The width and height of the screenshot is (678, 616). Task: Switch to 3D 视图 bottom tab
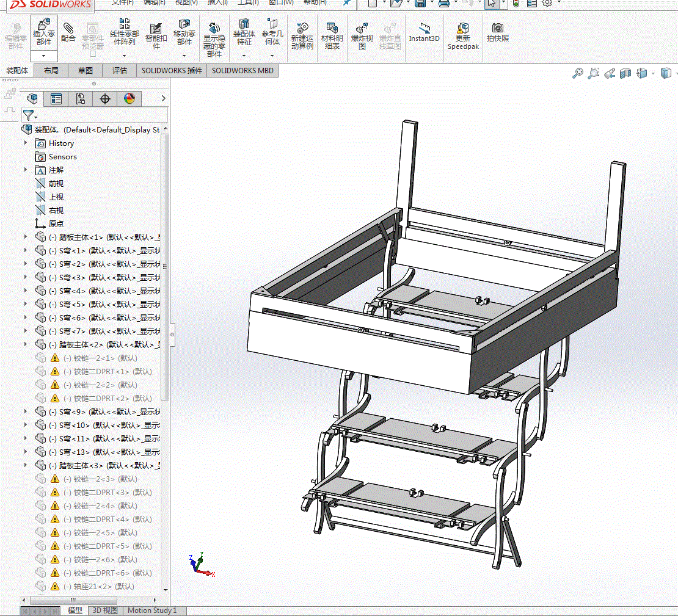[105, 611]
